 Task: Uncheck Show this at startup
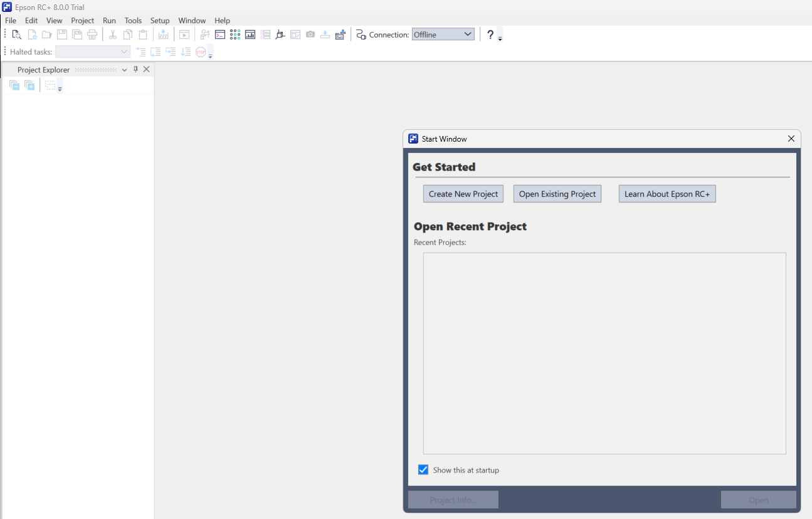click(x=423, y=469)
